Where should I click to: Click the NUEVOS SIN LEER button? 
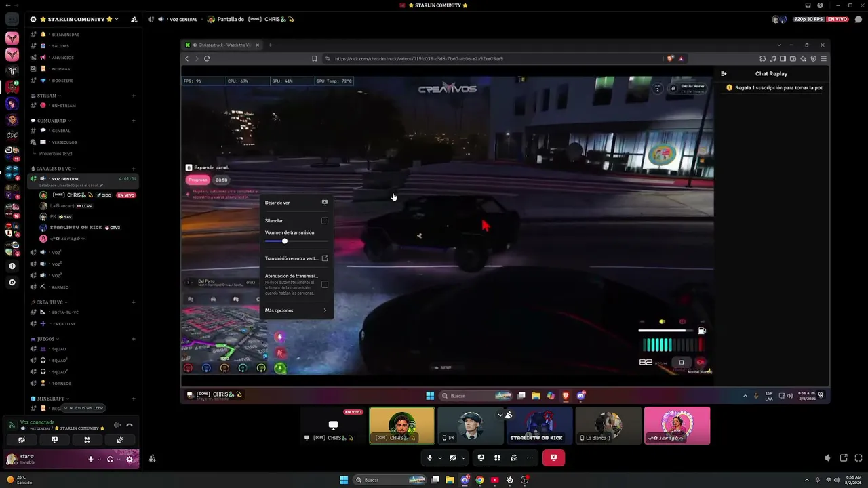84,408
